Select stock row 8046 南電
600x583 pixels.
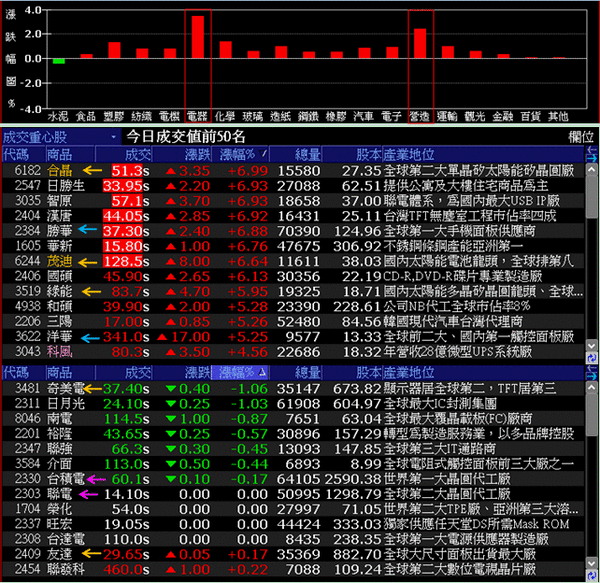click(x=293, y=419)
